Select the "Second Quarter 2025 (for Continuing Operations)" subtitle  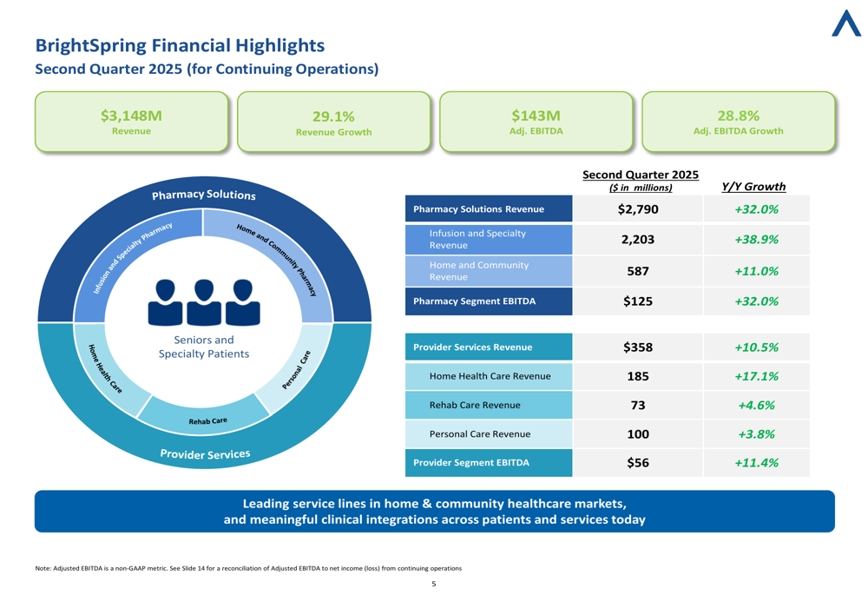[x=207, y=69]
